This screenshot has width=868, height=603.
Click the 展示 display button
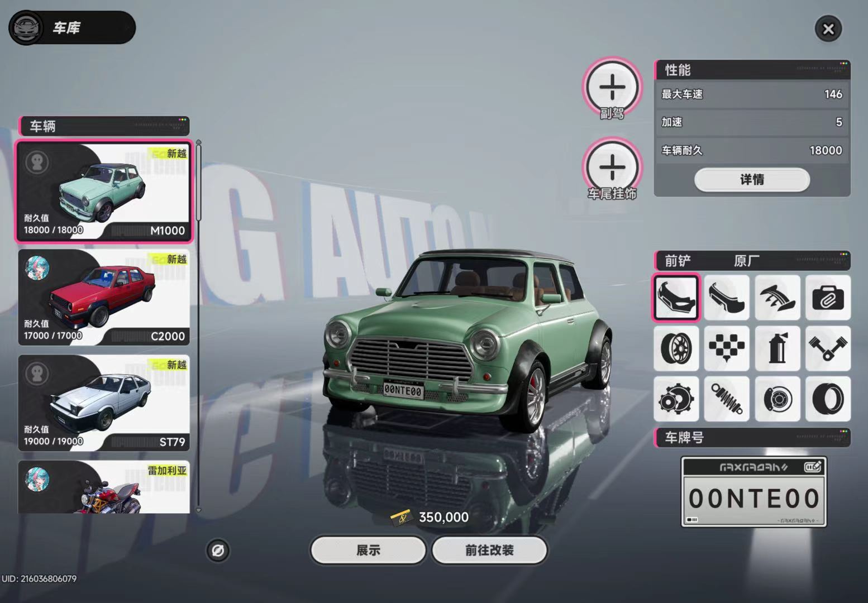[368, 551]
